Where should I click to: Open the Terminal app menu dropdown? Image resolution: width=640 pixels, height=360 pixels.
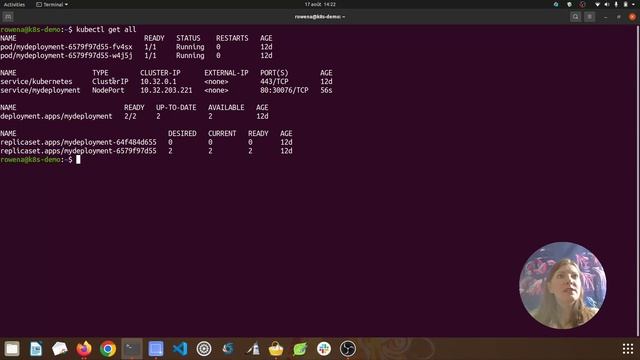click(52, 4)
